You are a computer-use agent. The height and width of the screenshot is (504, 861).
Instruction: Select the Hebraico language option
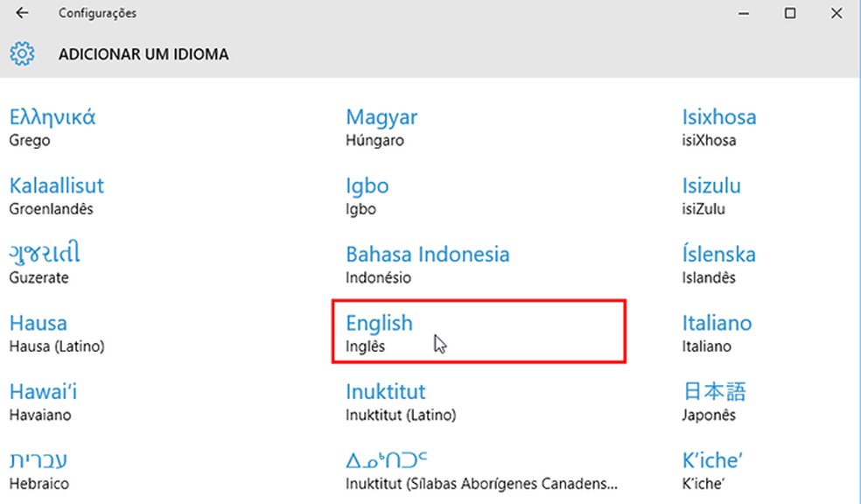[x=39, y=470]
